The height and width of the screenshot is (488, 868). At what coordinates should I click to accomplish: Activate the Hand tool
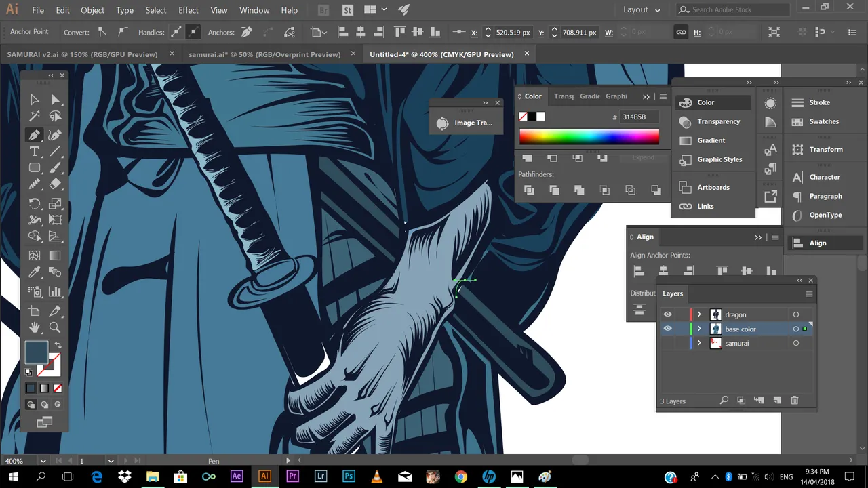35,327
